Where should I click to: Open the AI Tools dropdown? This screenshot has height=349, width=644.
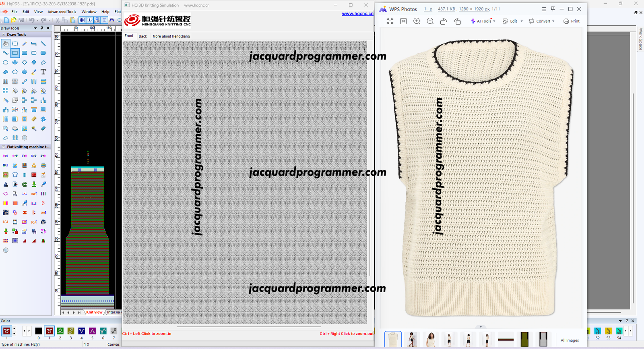click(483, 21)
